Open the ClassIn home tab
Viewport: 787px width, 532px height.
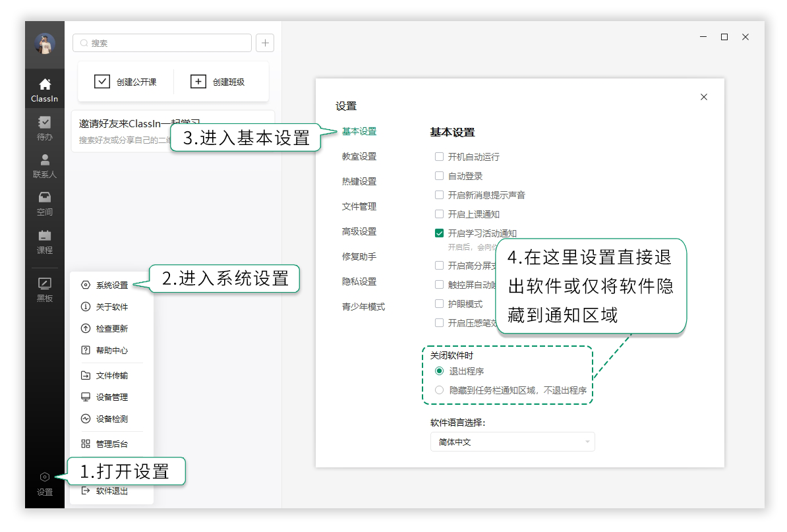pos(45,90)
